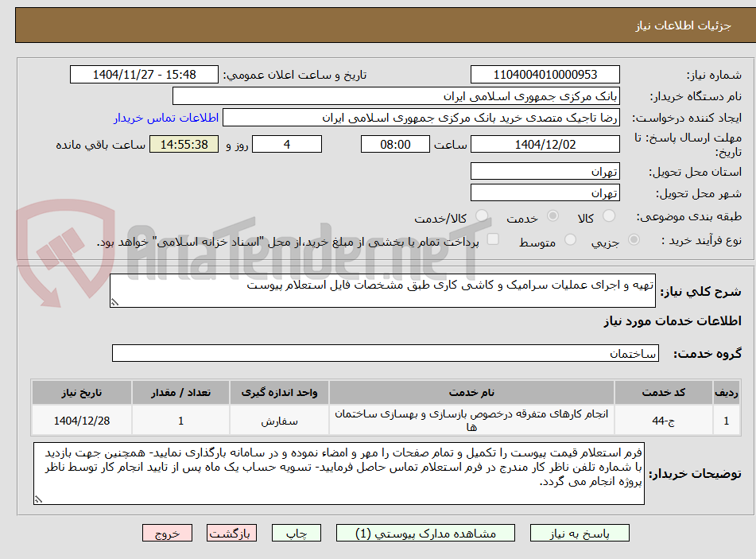Click the گروه خدمت field ساختمان
756x559 pixels.
[386, 353]
